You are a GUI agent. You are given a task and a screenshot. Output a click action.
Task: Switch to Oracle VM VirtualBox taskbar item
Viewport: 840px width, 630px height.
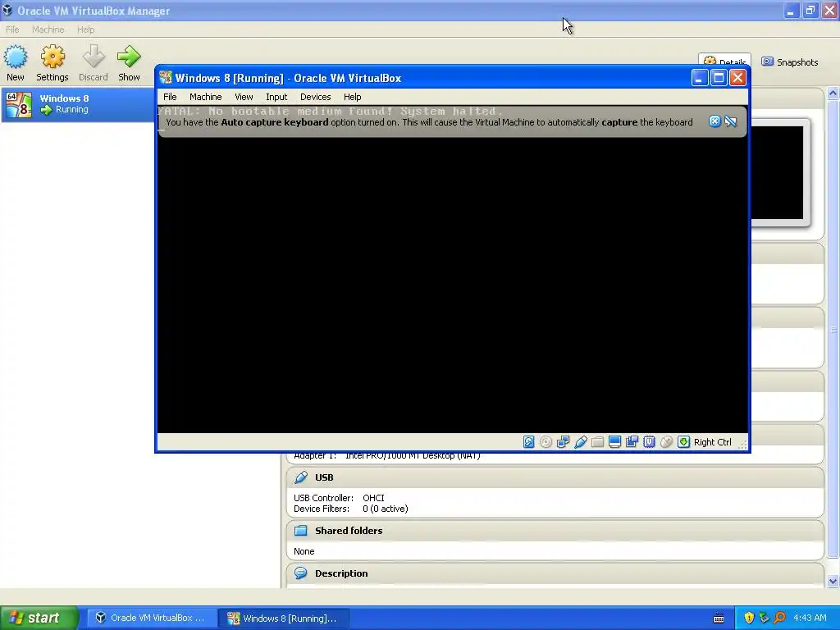pos(151,618)
